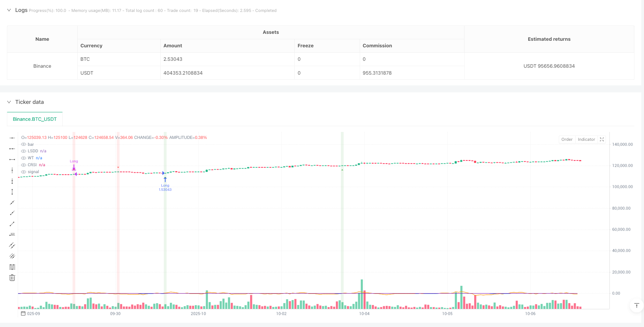Toggle visibility of the WT indicator
644x327 pixels.
24,158
